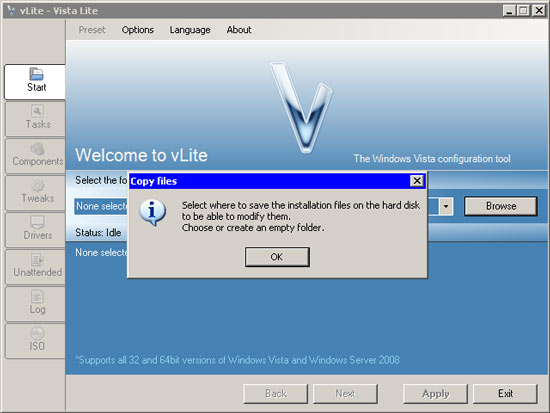The image size is (550, 413).
Task: Click the Apply button
Action: click(x=436, y=394)
